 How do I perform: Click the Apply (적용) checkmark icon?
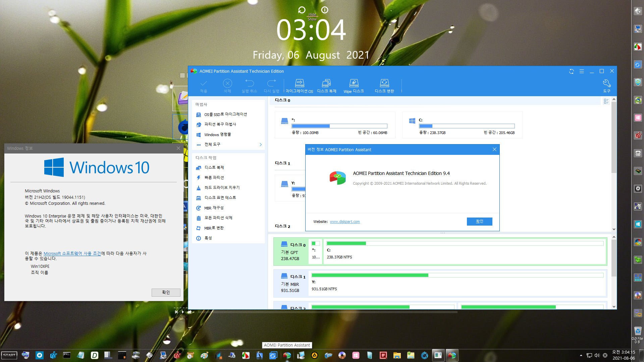(204, 86)
